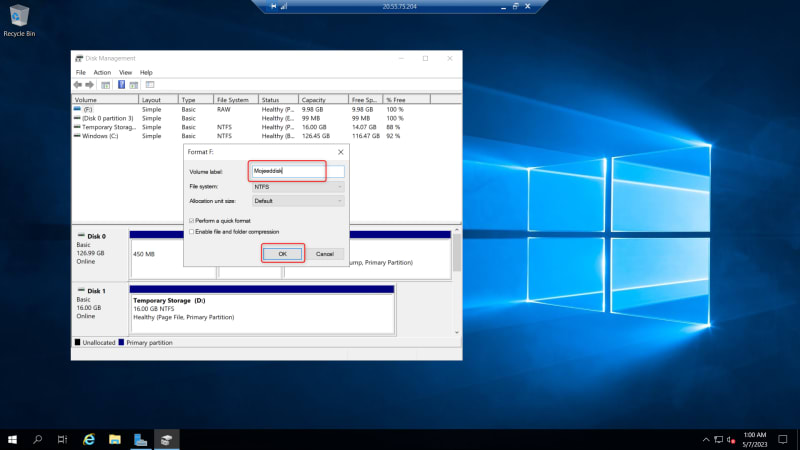800x450 pixels.
Task: Click scroll-up arrow in disk graphical pane
Action: click(457, 230)
